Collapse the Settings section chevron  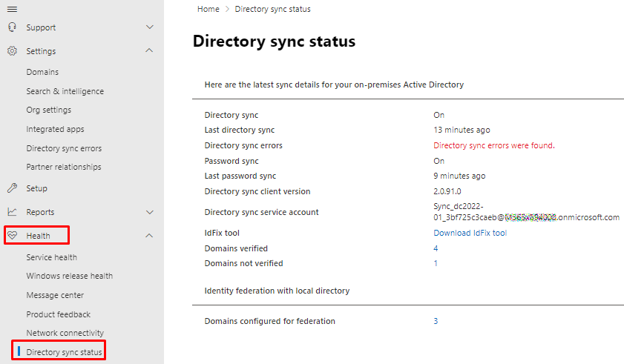(x=149, y=51)
